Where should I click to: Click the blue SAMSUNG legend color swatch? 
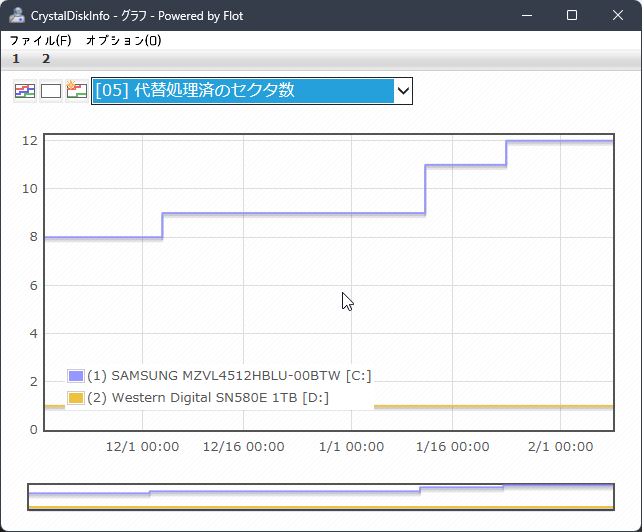75,376
